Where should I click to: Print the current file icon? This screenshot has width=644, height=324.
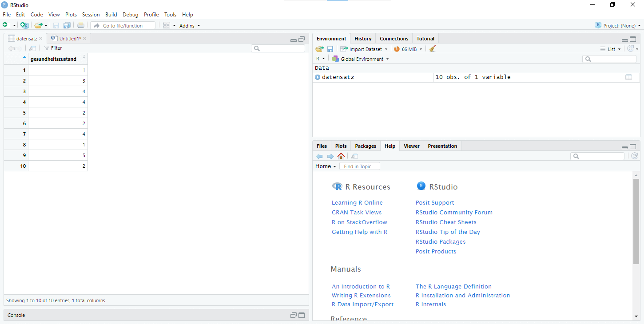tap(81, 25)
